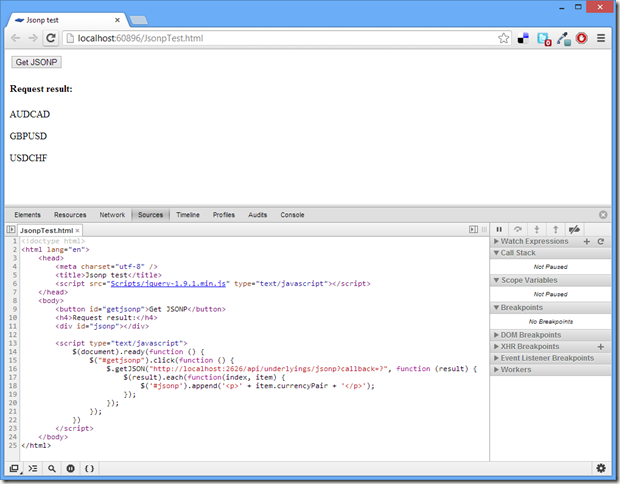
Task: Undock DevTools into separate window
Action: point(14,469)
